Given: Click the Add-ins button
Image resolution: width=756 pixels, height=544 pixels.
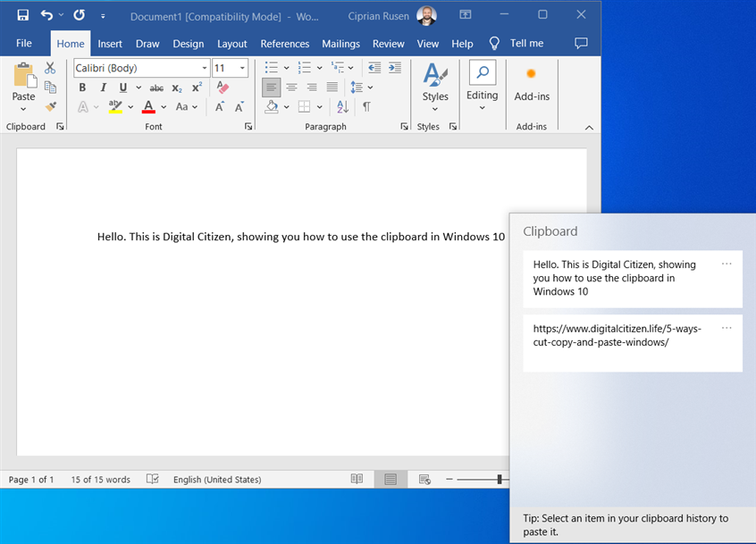Looking at the screenshot, I should click(532, 84).
